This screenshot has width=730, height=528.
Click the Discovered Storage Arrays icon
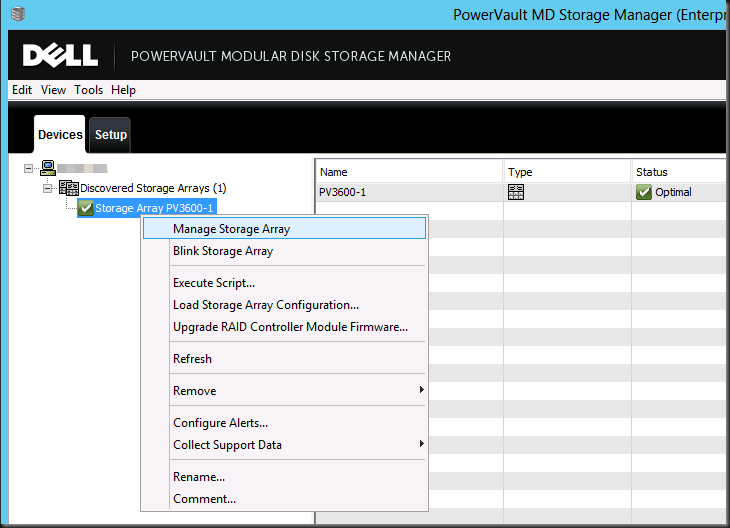[x=69, y=188]
